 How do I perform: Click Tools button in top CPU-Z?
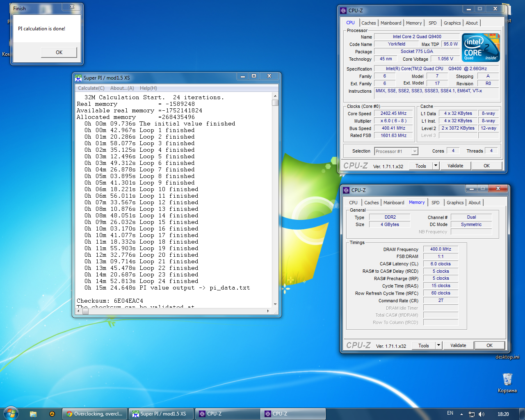point(421,166)
